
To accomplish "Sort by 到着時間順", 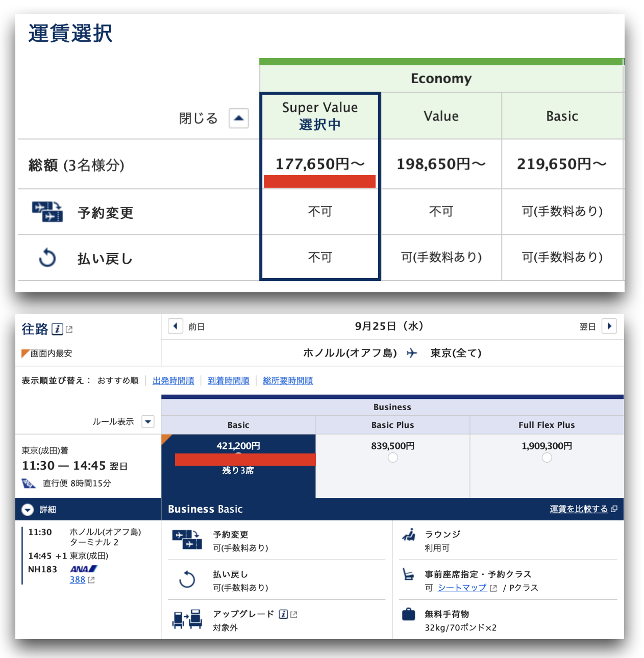I will [x=229, y=381].
